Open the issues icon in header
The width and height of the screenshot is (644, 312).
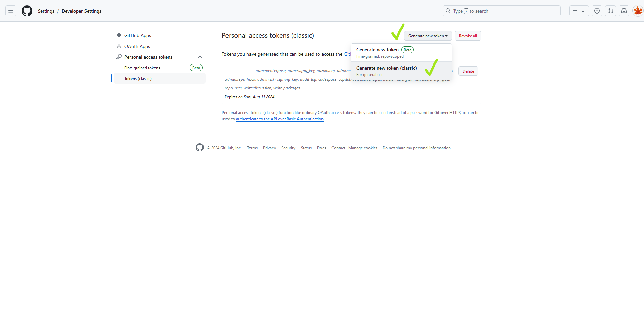[x=597, y=11]
